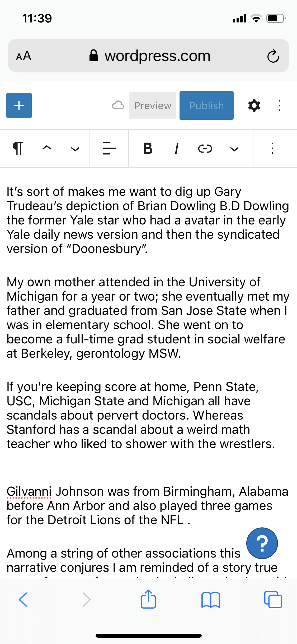Click the paragraph block type icon

(18, 148)
